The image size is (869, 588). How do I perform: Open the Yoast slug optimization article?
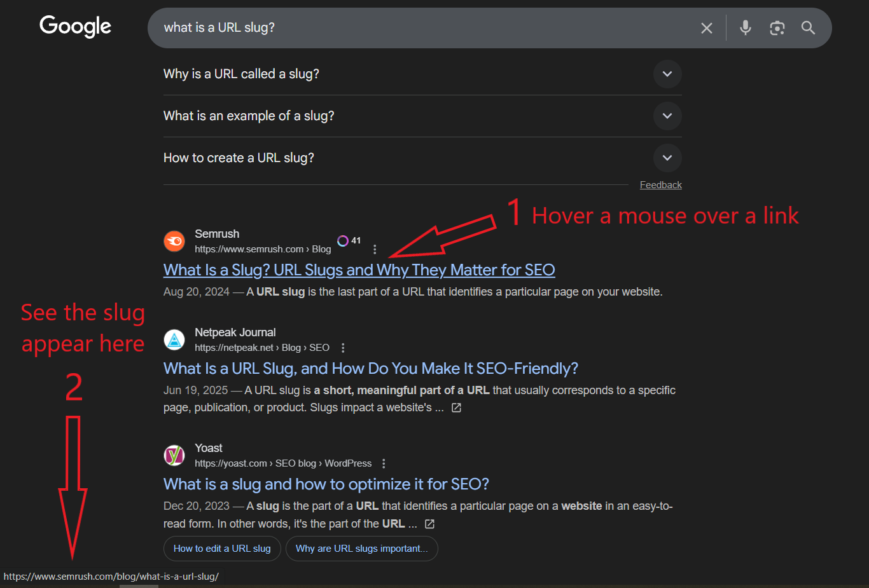(326, 484)
